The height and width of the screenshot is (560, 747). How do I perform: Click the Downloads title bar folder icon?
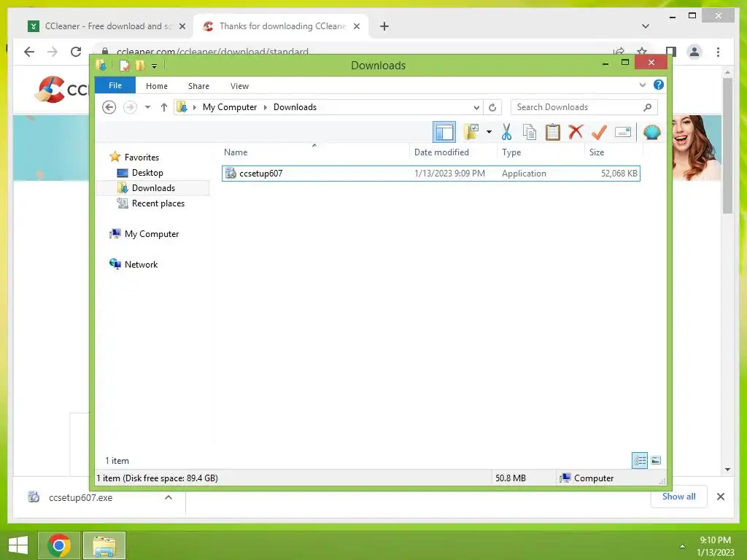tap(101, 65)
